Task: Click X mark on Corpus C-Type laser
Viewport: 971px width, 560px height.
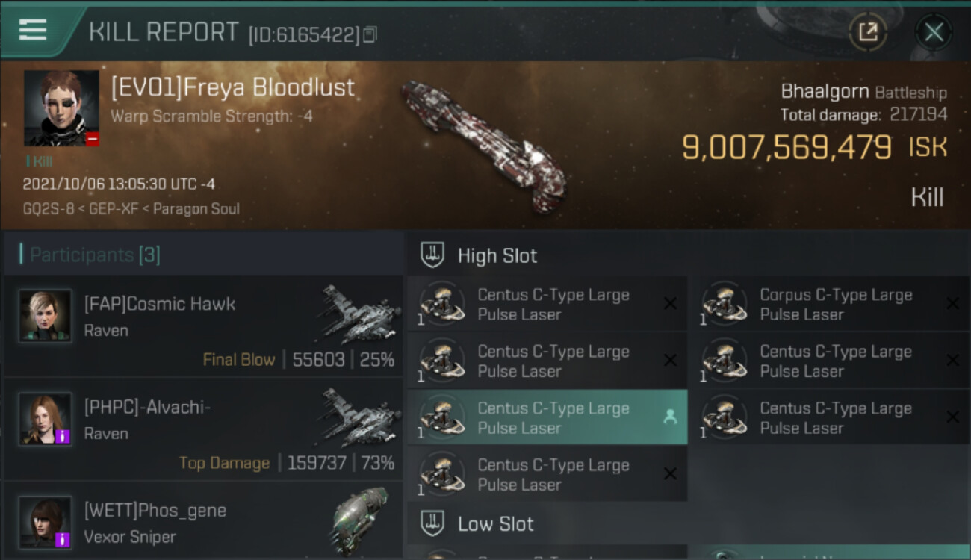Action: (x=952, y=303)
